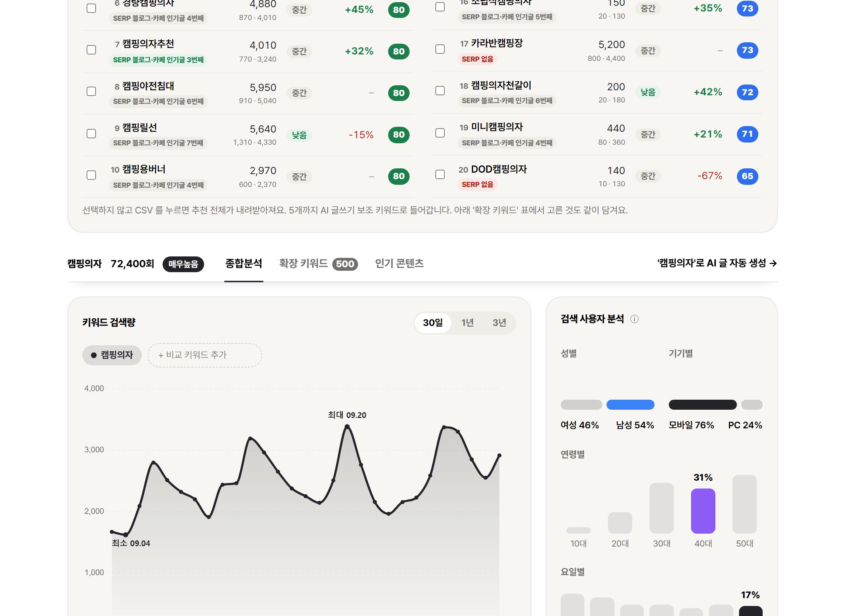Image resolution: width=845 pixels, height=616 pixels.
Task: Open the 확장 키워드 500 tab
Action: (x=318, y=264)
